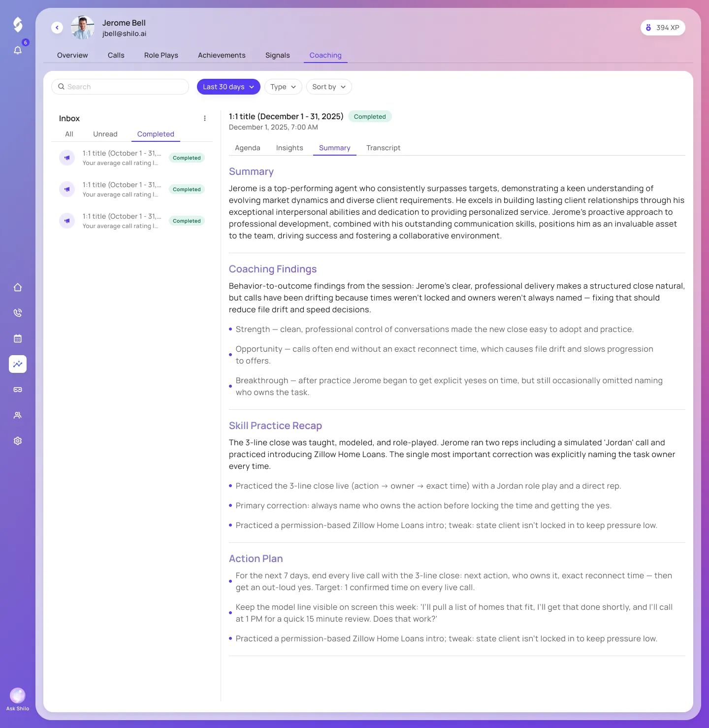Open the notifications bell

(x=18, y=50)
